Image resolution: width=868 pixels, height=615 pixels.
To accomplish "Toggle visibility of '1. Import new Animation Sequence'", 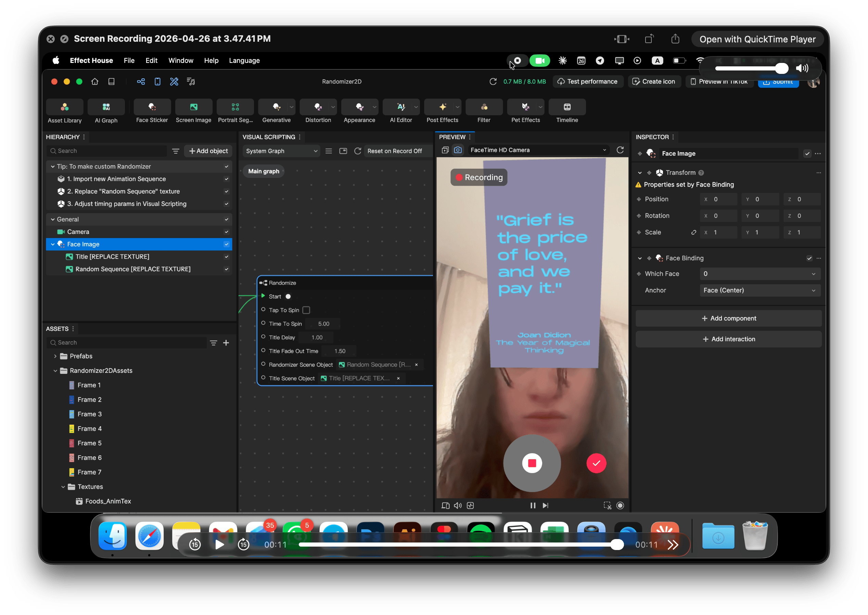I will click(227, 179).
